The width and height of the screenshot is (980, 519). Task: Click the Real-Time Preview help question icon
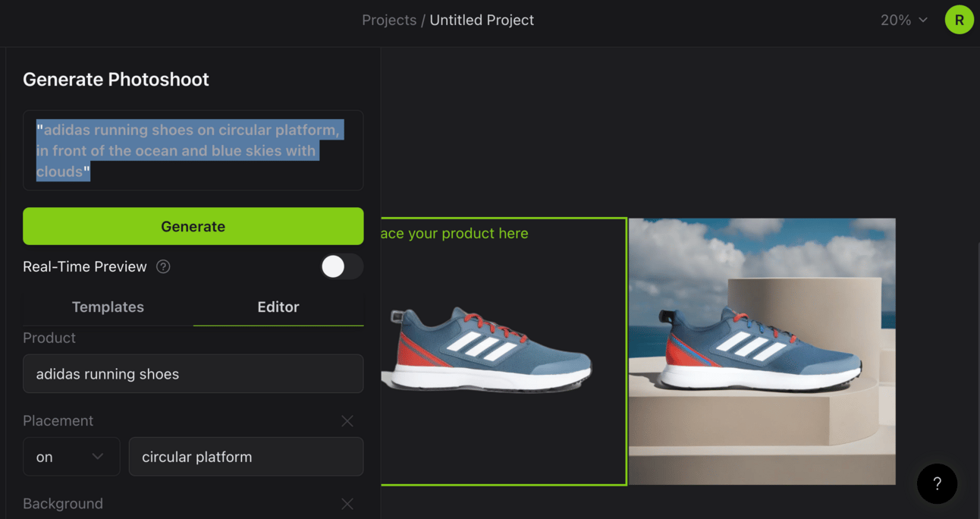pos(163,266)
